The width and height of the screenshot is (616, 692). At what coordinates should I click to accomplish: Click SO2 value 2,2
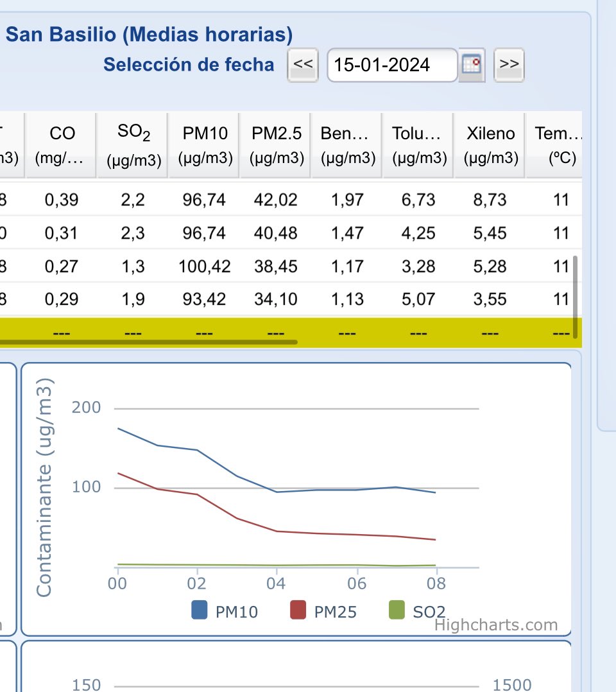pos(133,200)
